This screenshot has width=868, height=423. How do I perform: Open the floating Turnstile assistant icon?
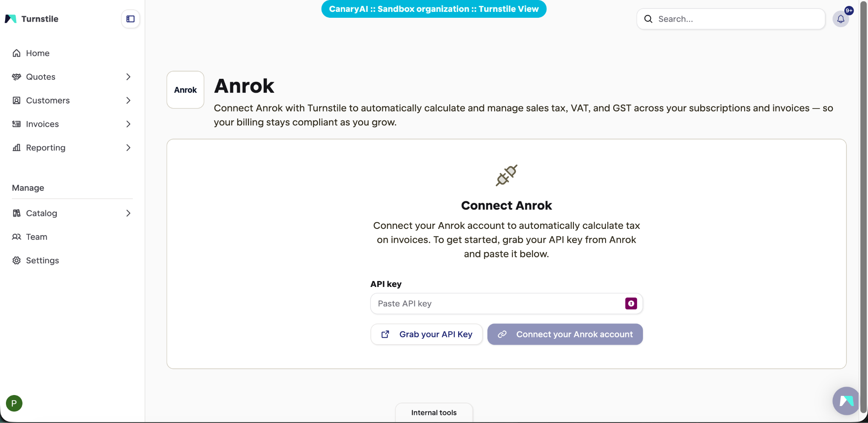(846, 401)
